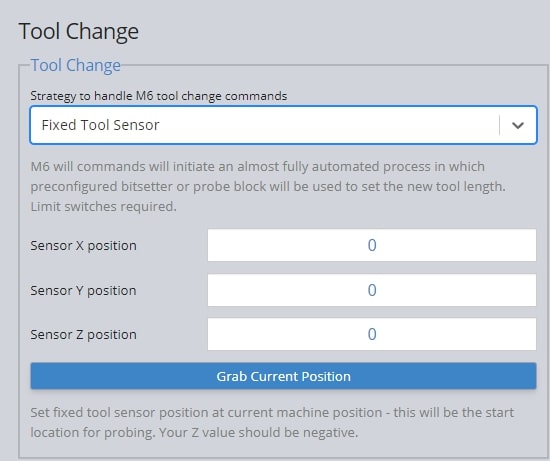The width and height of the screenshot is (550, 461).
Task: Click the Grab Current Position button
Action: point(283,376)
